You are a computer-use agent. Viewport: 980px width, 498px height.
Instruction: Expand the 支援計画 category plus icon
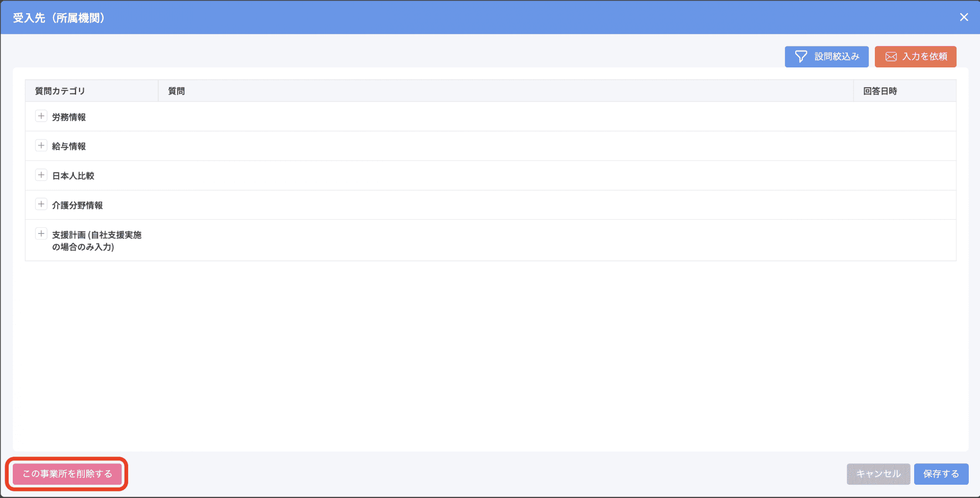(41, 234)
